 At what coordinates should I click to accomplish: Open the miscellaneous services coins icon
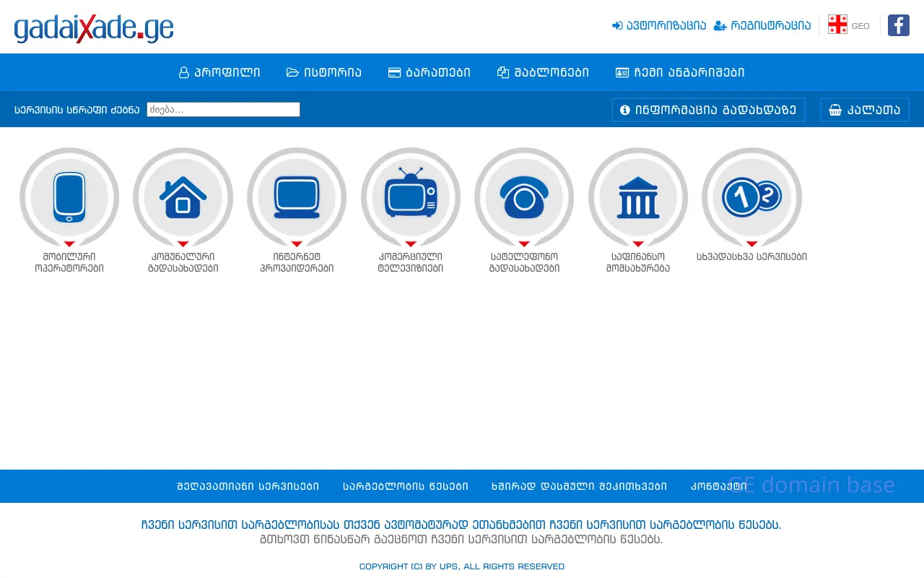(751, 197)
